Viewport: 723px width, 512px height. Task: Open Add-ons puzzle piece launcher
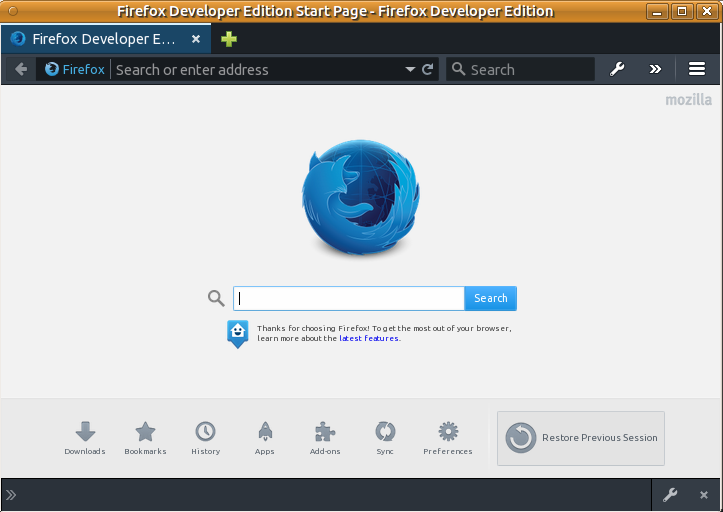(325, 438)
